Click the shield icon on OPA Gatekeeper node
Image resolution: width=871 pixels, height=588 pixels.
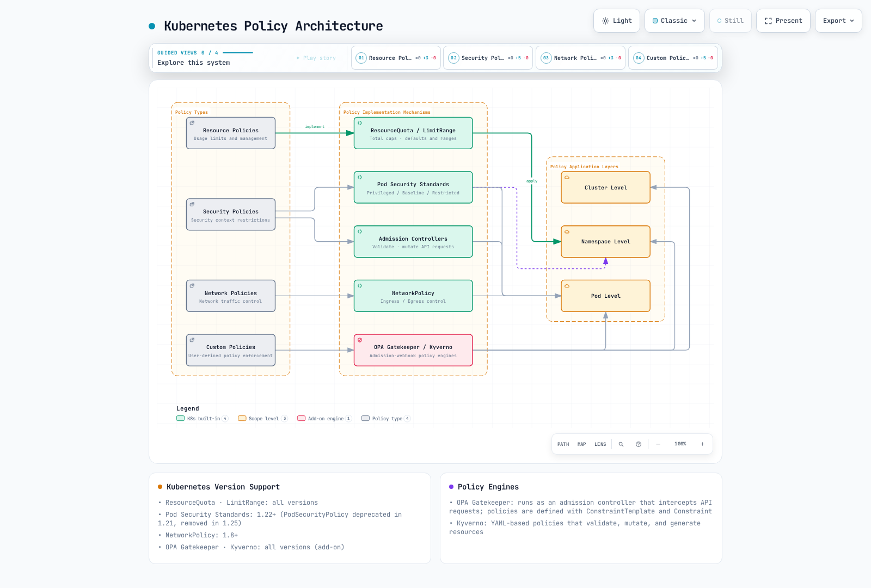point(360,340)
